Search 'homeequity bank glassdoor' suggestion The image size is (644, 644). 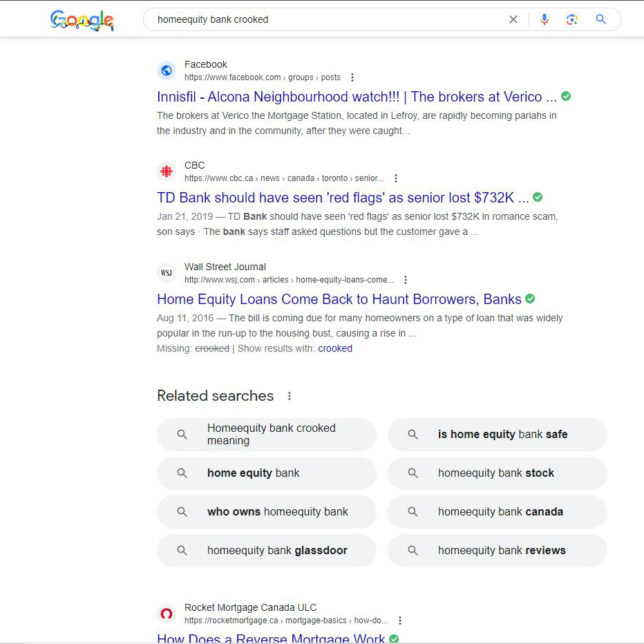[x=267, y=550]
